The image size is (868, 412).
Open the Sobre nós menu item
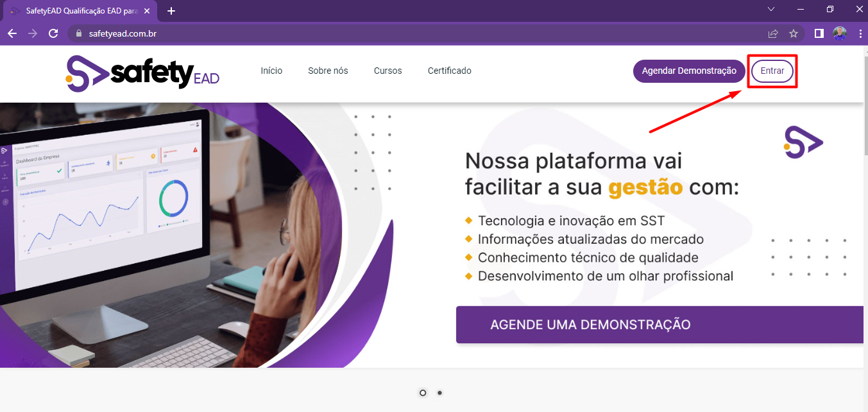point(328,71)
